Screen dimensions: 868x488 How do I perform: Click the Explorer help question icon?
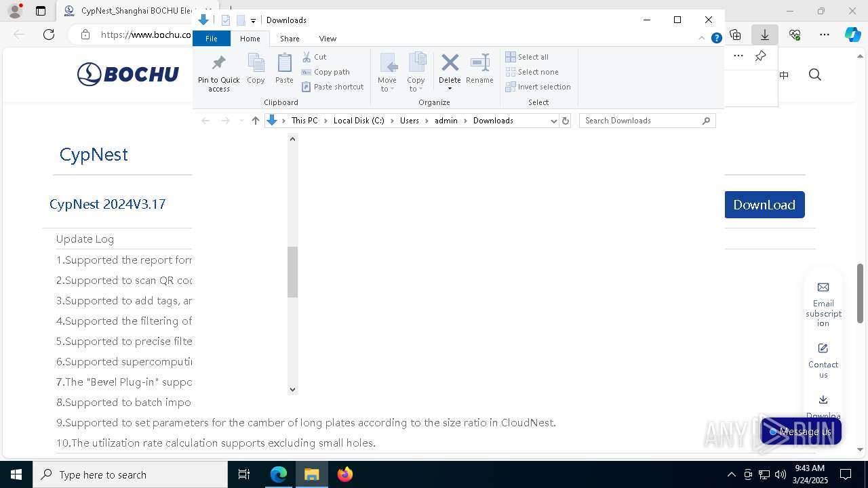(716, 39)
